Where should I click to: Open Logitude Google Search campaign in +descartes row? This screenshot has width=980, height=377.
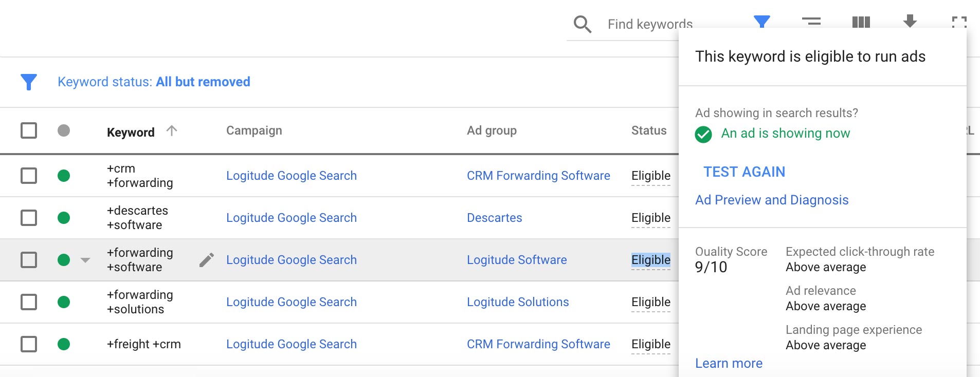point(292,218)
